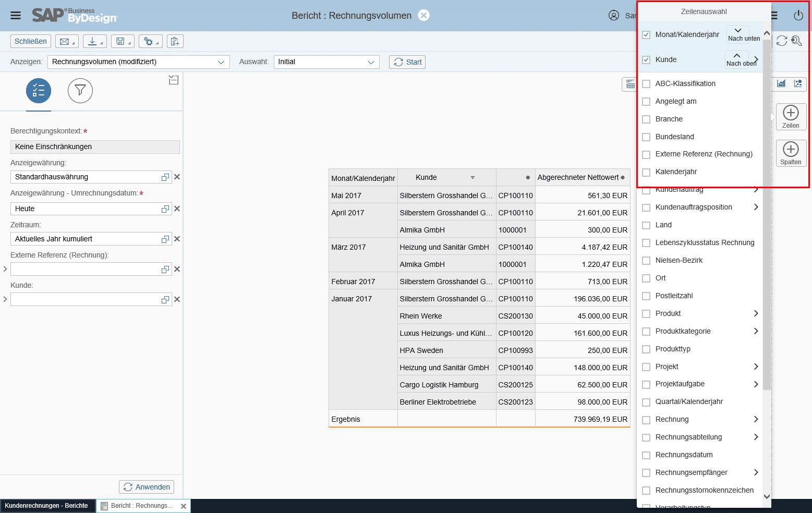
Task: Clear the Externe Referenz field
Action: point(177,270)
